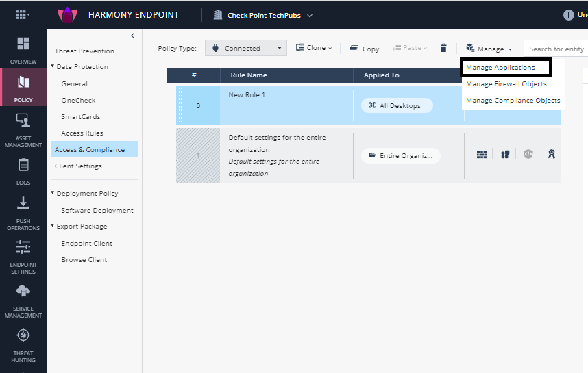Click the shield code icon in default rule row
Image resolution: width=588 pixels, height=373 pixels.
(x=528, y=154)
